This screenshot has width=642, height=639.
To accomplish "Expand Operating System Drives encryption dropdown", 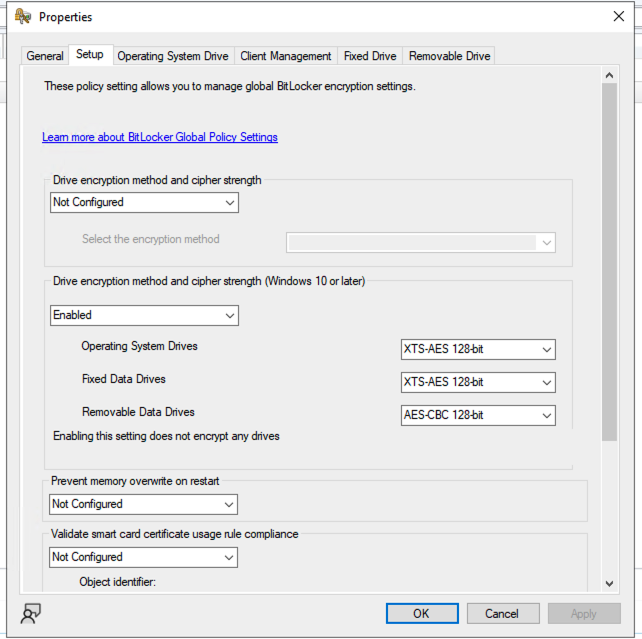I will click(x=478, y=349).
